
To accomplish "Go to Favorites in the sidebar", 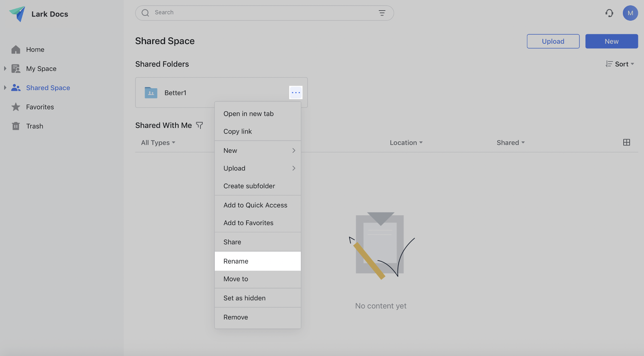I will pos(40,107).
